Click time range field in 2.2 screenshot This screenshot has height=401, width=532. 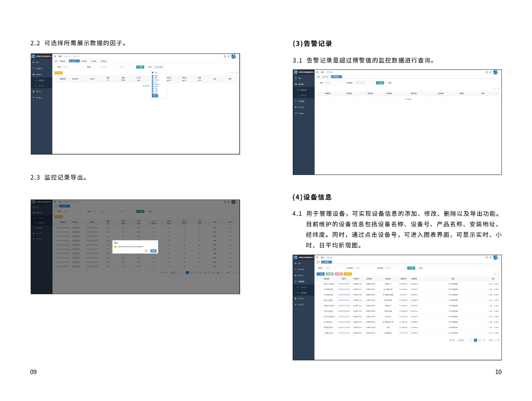point(114,67)
